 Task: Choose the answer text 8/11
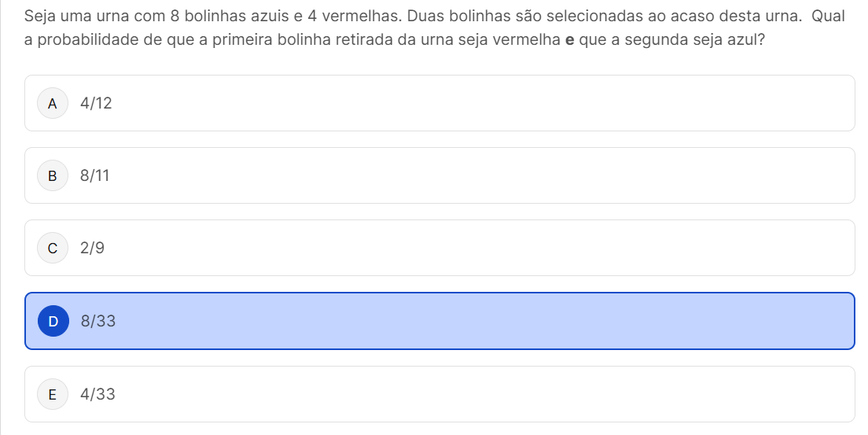pos(94,175)
